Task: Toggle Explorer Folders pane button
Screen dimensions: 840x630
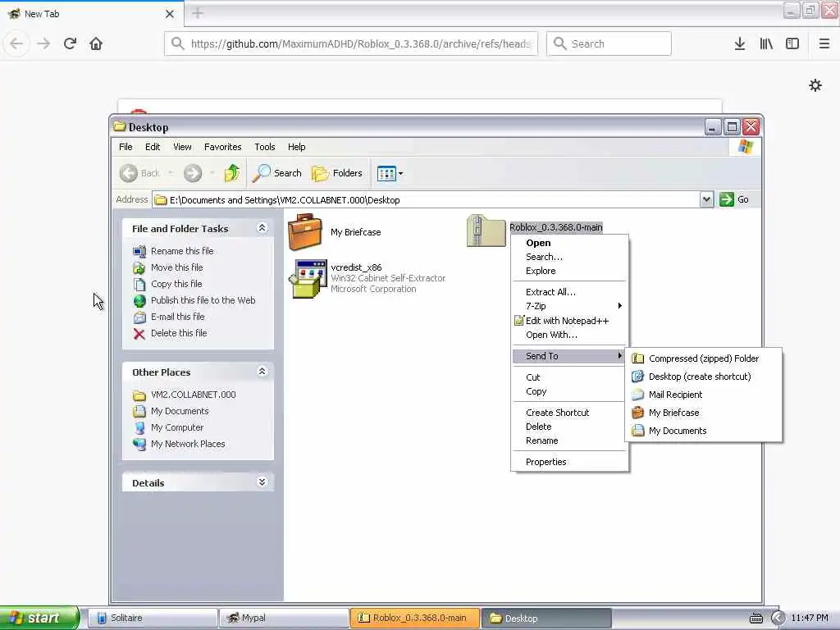Action: (x=337, y=173)
